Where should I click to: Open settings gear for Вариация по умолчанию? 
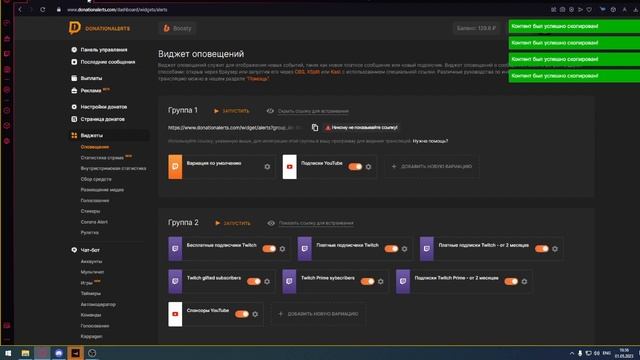(267, 167)
